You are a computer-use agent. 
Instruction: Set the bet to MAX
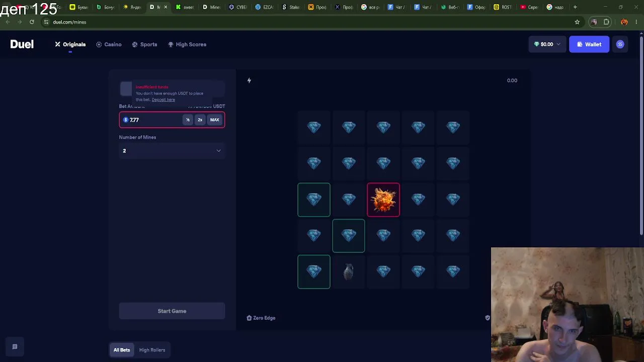tap(215, 120)
